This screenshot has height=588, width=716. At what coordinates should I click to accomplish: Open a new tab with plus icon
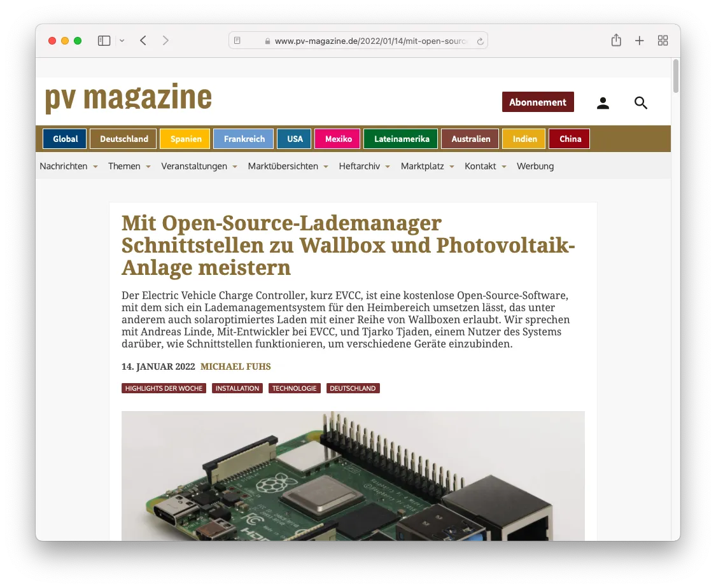point(639,41)
